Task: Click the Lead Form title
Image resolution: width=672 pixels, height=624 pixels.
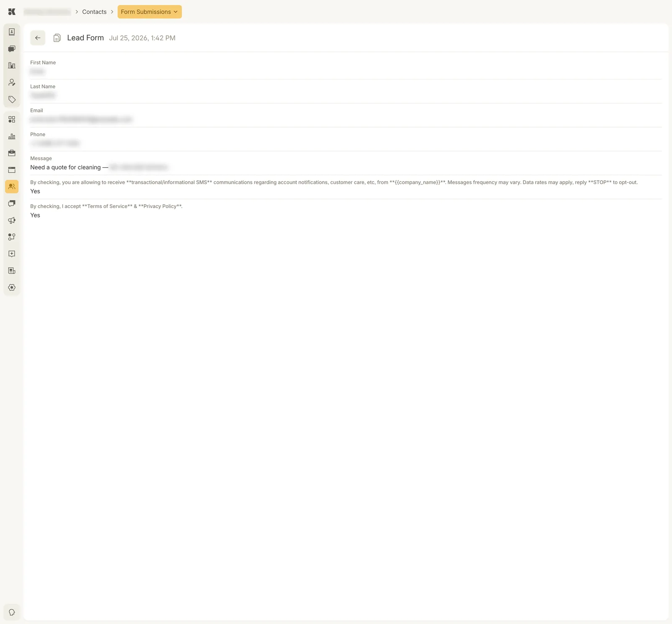Action: [x=85, y=38]
